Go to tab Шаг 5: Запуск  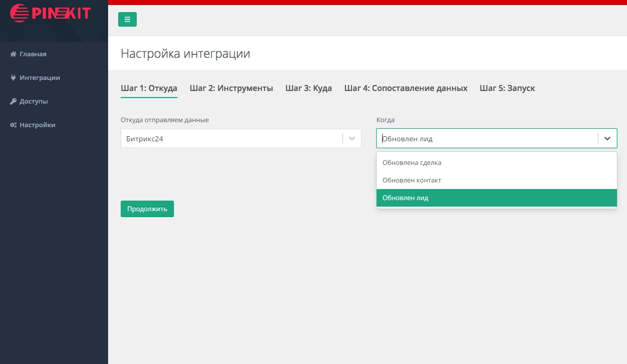(x=507, y=88)
